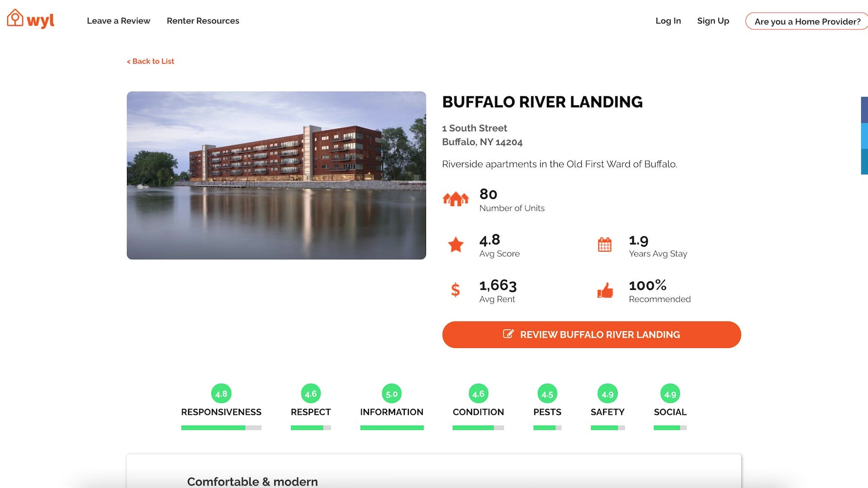The width and height of the screenshot is (868, 488).
Task: Click the Sign Up link
Action: click(x=713, y=21)
